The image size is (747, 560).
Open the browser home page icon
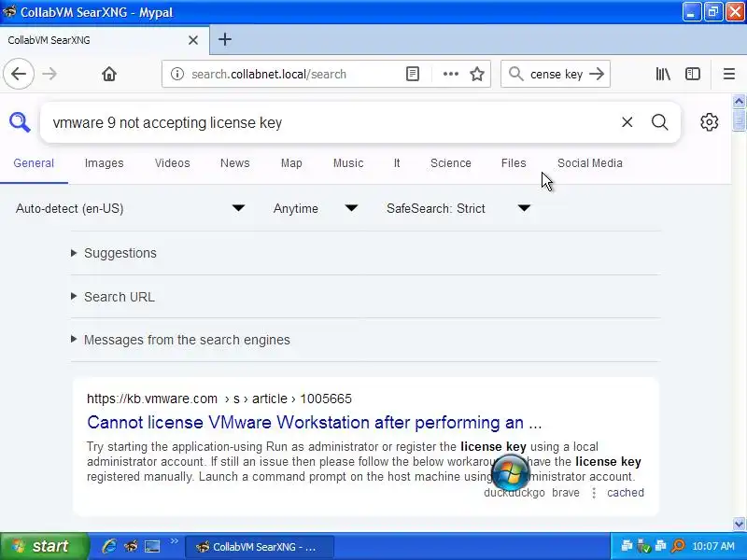point(109,74)
